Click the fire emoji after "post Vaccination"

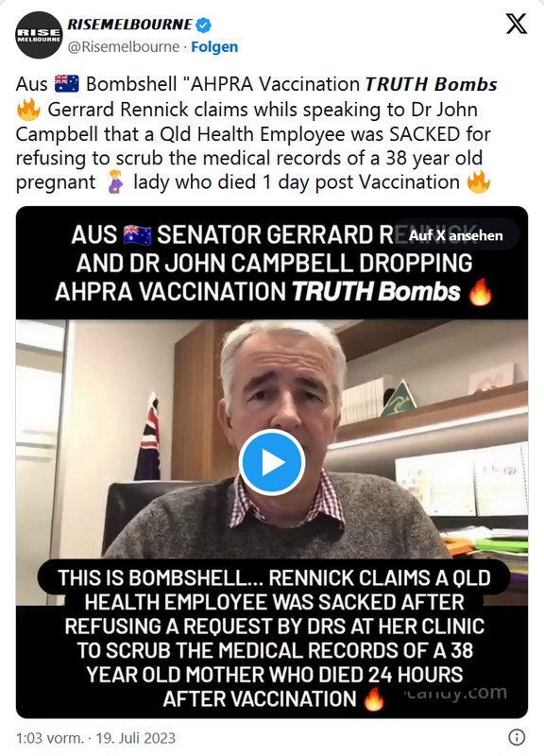(x=479, y=181)
